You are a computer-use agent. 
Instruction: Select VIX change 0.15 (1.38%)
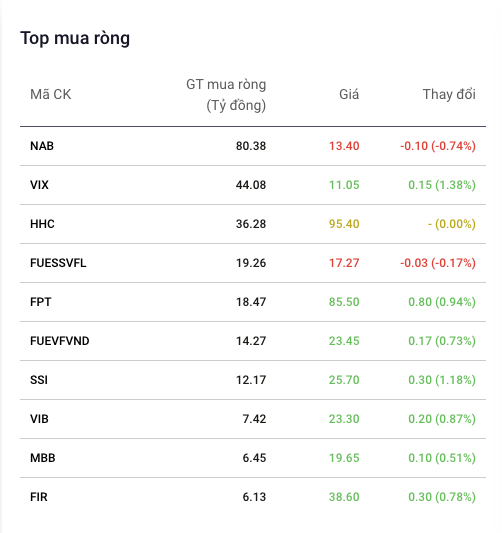[442, 185]
